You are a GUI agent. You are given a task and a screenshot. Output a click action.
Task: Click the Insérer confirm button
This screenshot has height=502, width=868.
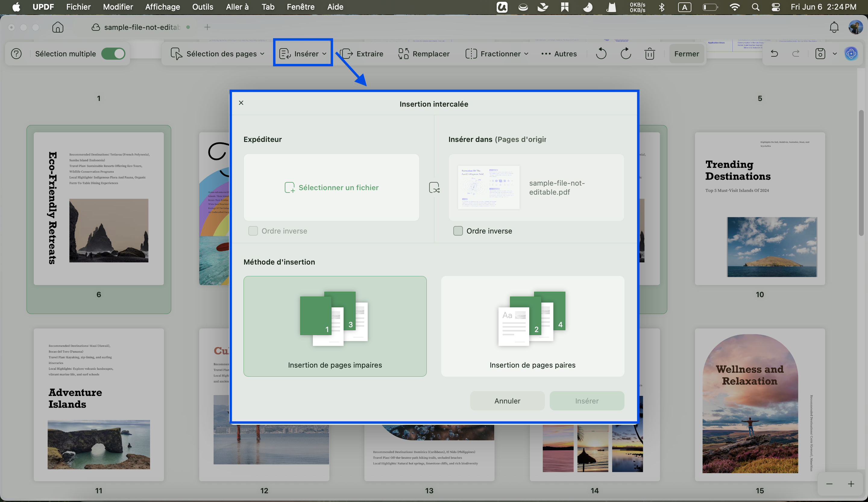click(587, 401)
